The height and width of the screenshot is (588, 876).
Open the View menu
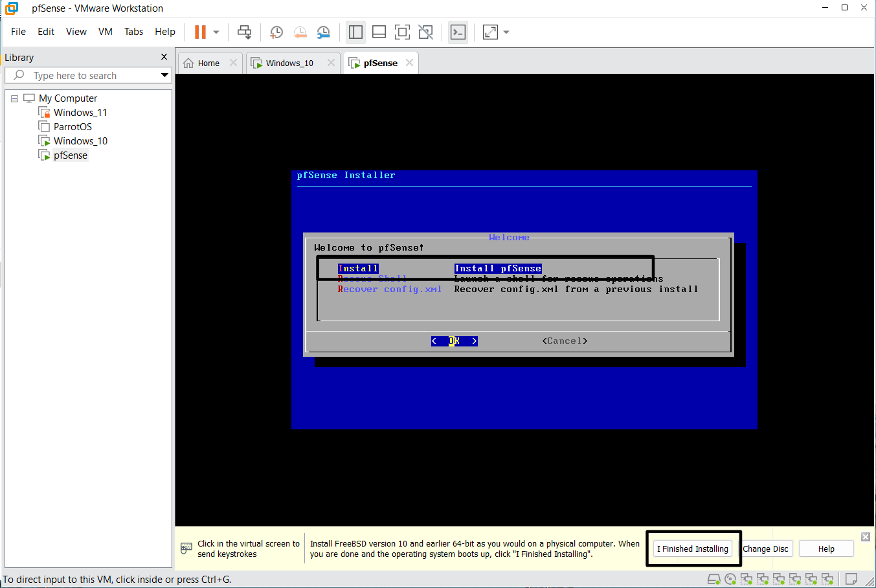coord(76,32)
